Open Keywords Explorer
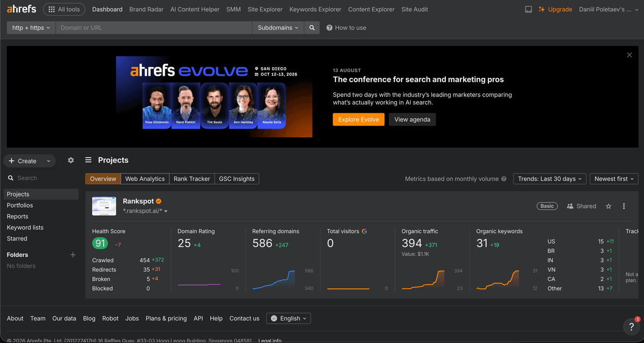Image resolution: width=644 pixels, height=343 pixels. point(315,9)
